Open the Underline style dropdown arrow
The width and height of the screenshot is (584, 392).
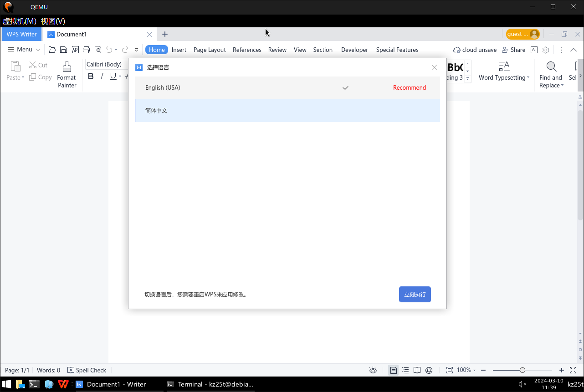120,76
